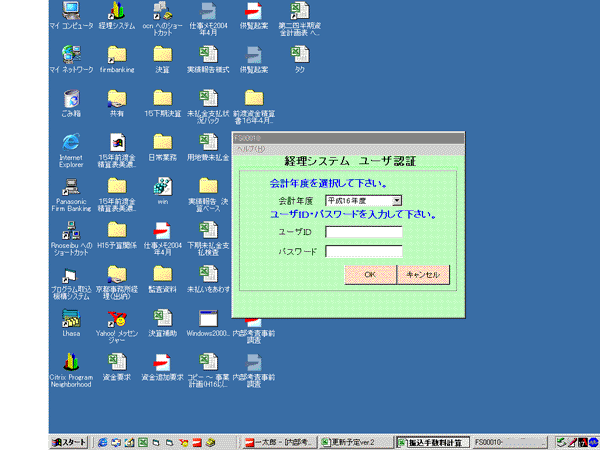Open the Yahoo! メッセンジャー icon

(117, 319)
